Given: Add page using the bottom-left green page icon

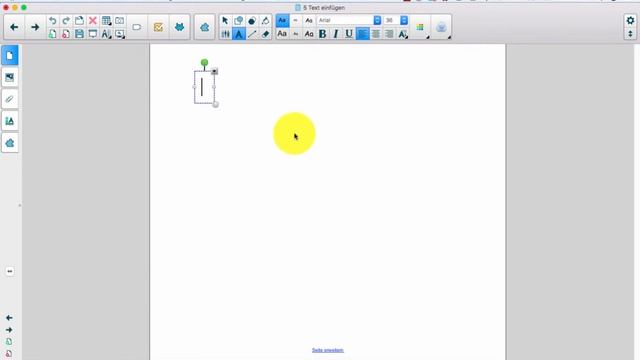Looking at the screenshot, I should [x=9, y=342].
